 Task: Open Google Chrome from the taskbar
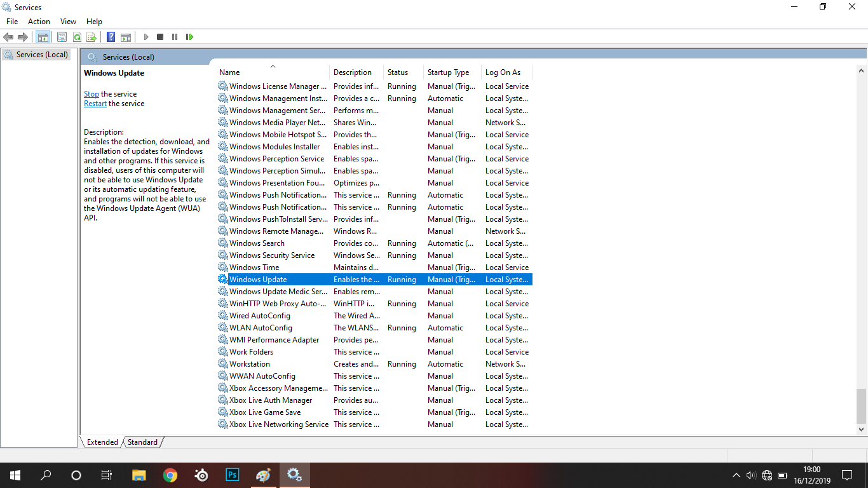point(170,475)
